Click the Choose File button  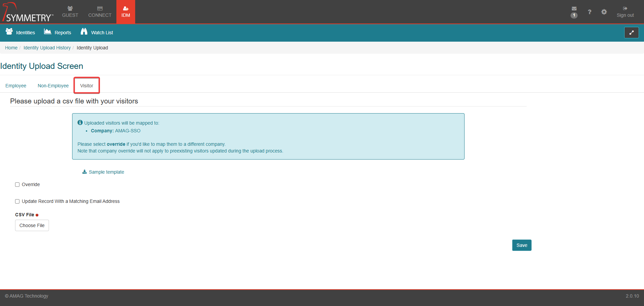[x=32, y=225]
